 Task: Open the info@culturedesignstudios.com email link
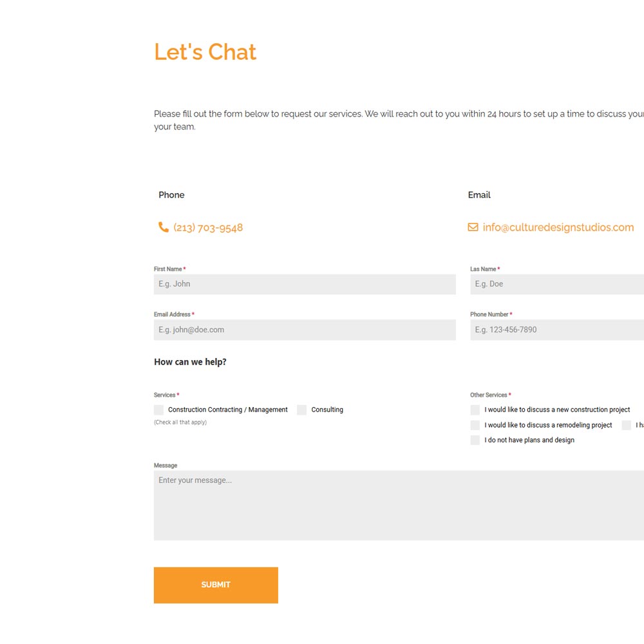pos(558,227)
